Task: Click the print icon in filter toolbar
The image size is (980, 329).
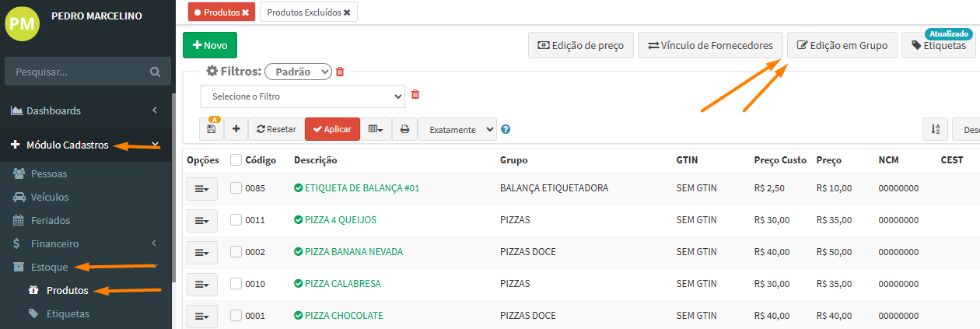Action: coord(404,129)
